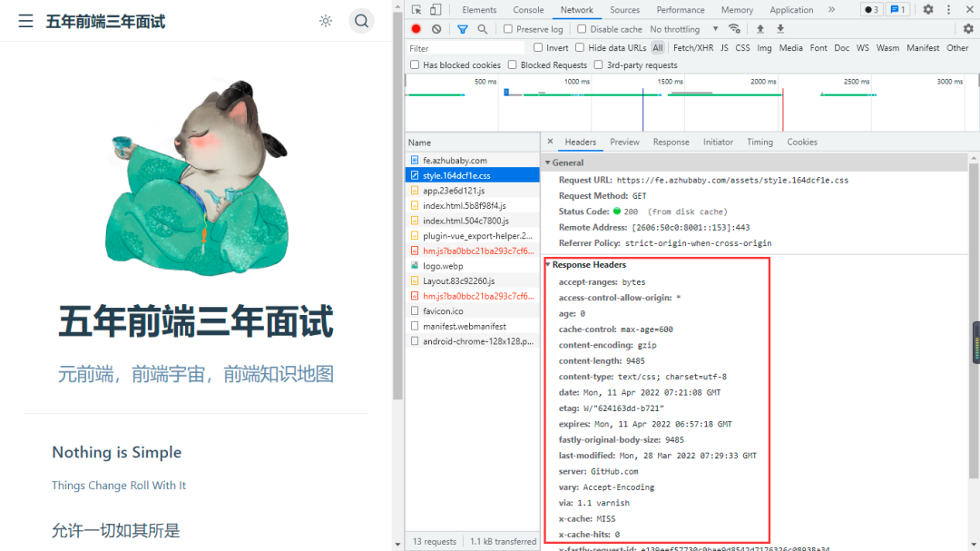Viewport: 980px width, 551px height.
Task: Select the app.23e6d121.js request
Action: coord(473,190)
